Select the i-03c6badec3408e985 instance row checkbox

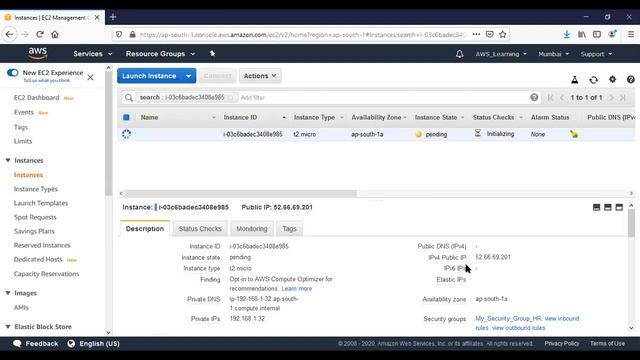point(127,134)
